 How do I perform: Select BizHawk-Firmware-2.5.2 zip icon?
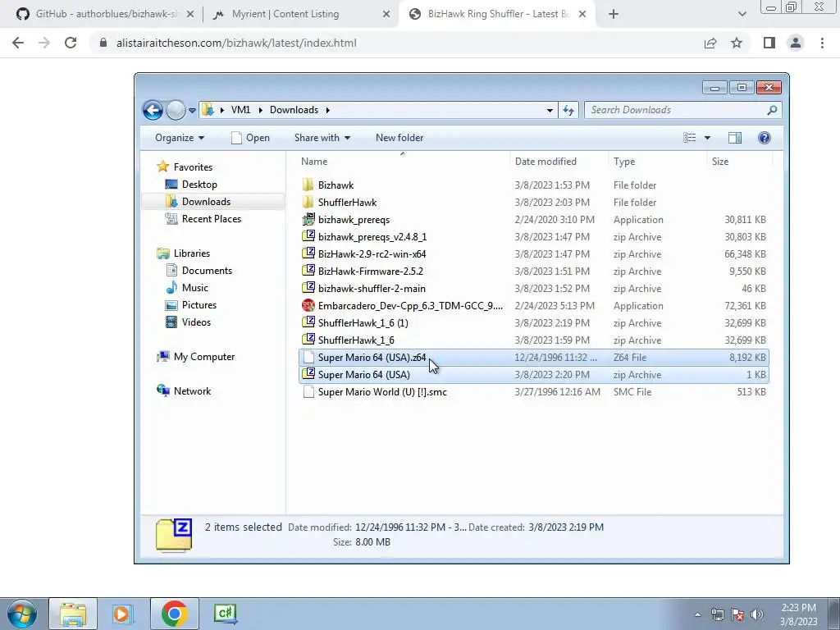[x=308, y=271]
